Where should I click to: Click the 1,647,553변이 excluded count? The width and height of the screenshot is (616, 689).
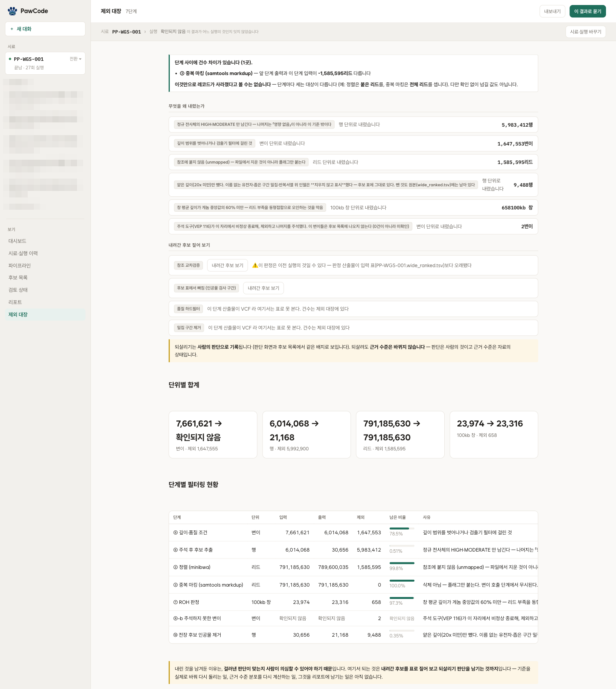(x=515, y=144)
